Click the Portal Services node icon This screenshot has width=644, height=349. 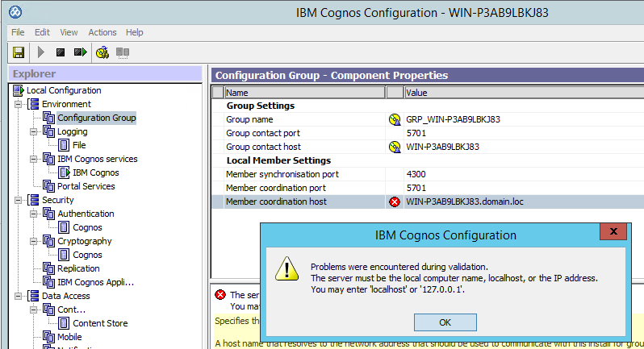[x=49, y=186]
